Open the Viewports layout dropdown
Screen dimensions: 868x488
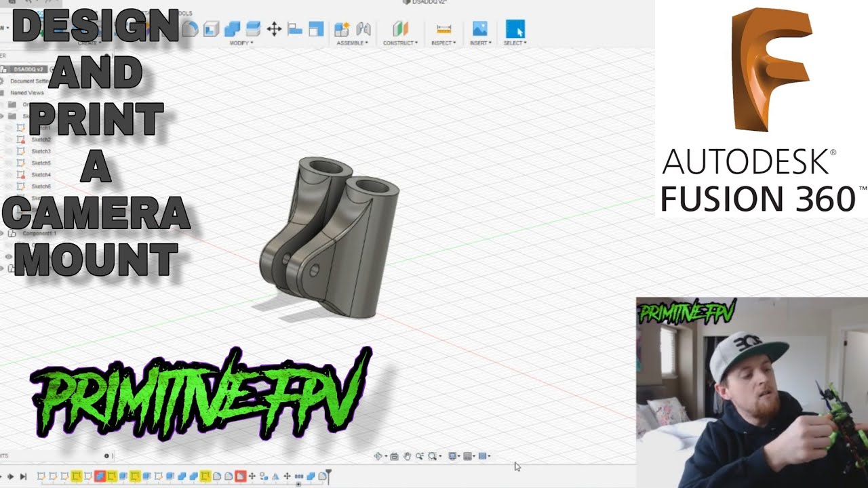click(484, 456)
